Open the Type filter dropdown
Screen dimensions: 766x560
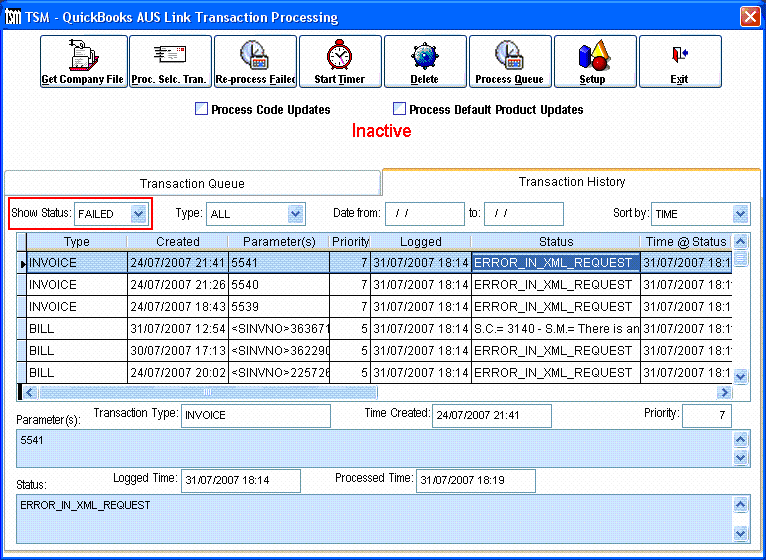tap(295, 213)
